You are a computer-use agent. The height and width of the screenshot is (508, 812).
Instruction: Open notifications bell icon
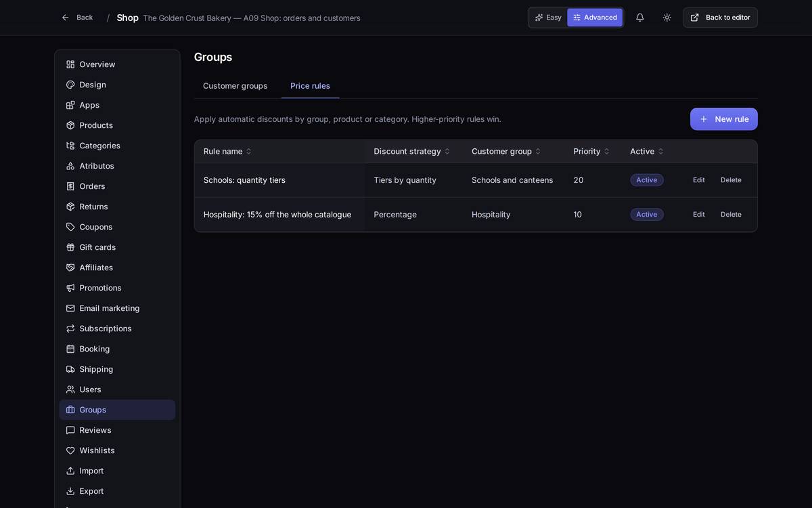[640, 18]
